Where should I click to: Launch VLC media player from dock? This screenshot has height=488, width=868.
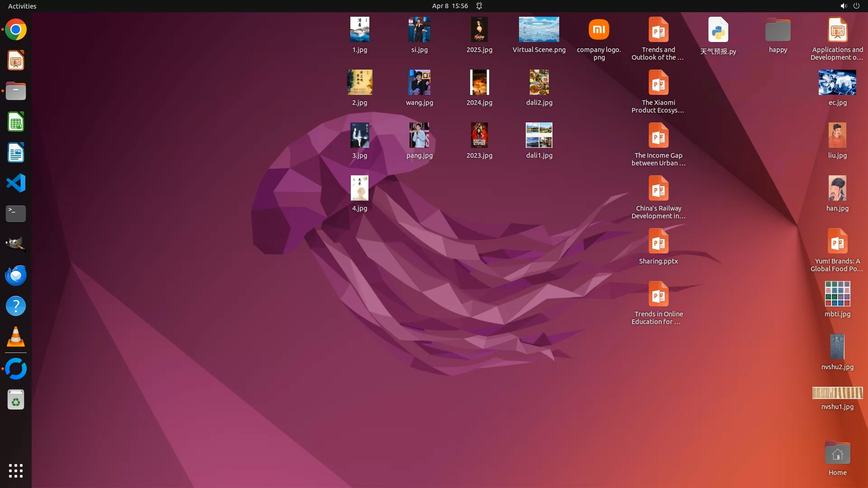16,337
